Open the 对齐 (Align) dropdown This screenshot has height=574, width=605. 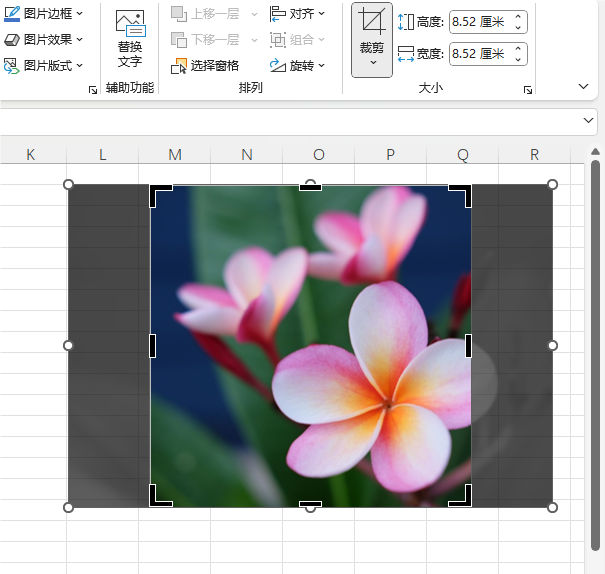pos(297,14)
